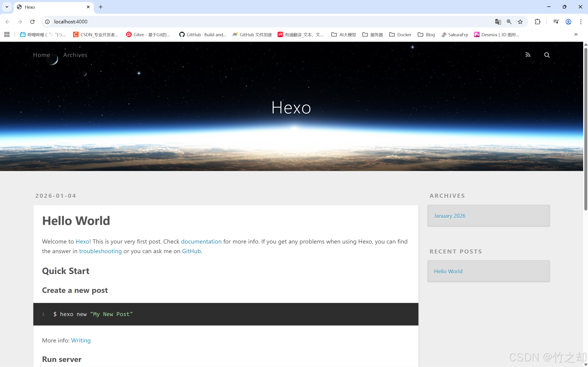Open the Chrome profile avatar icon

coord(568,22)
